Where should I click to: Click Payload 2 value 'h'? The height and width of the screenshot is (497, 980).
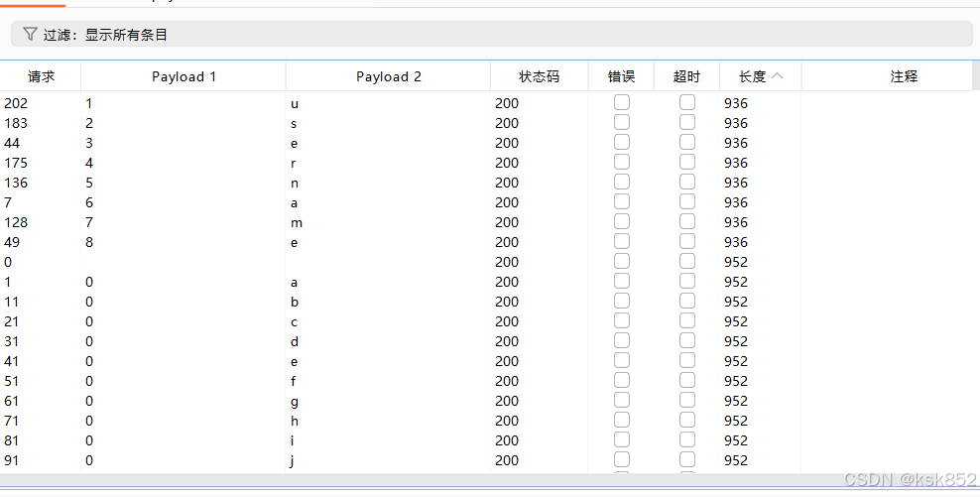tap(295, 421)
